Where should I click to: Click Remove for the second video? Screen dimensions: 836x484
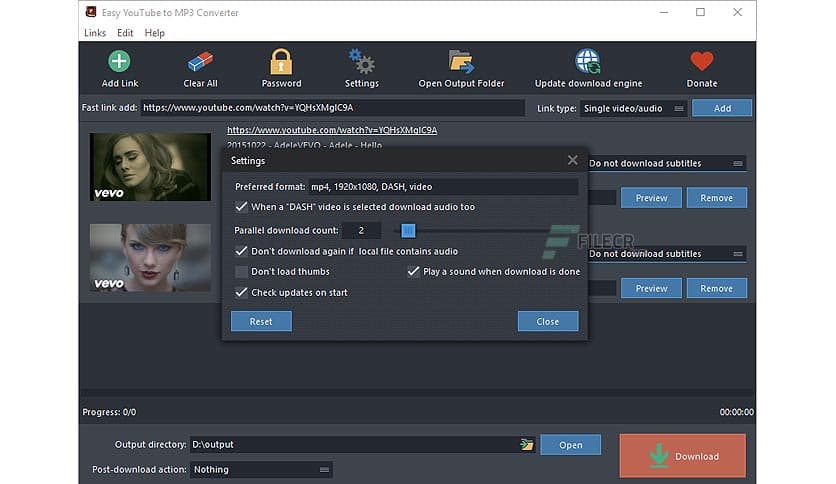point(716,288)
